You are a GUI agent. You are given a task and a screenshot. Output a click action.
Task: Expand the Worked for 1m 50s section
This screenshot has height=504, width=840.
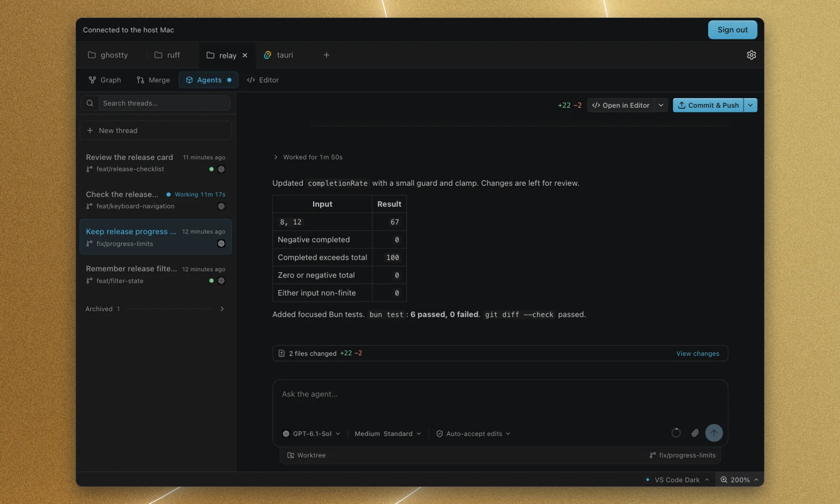308,157
